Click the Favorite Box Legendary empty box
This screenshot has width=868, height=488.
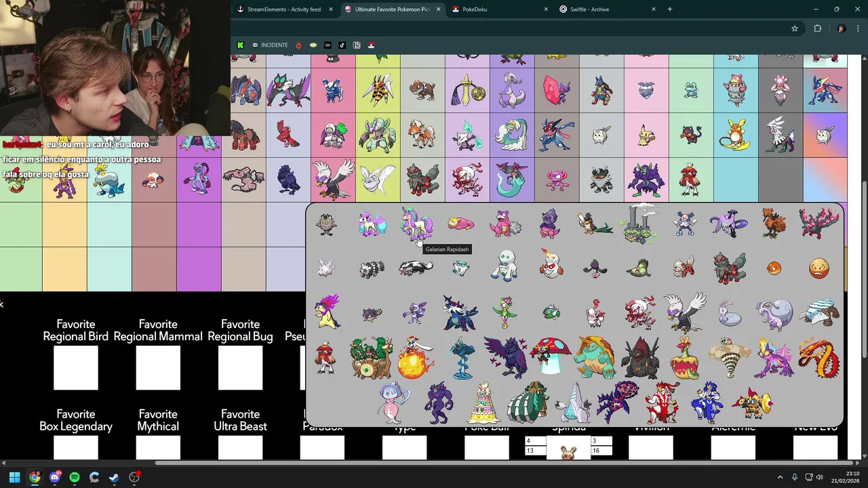tap(76, 448)
